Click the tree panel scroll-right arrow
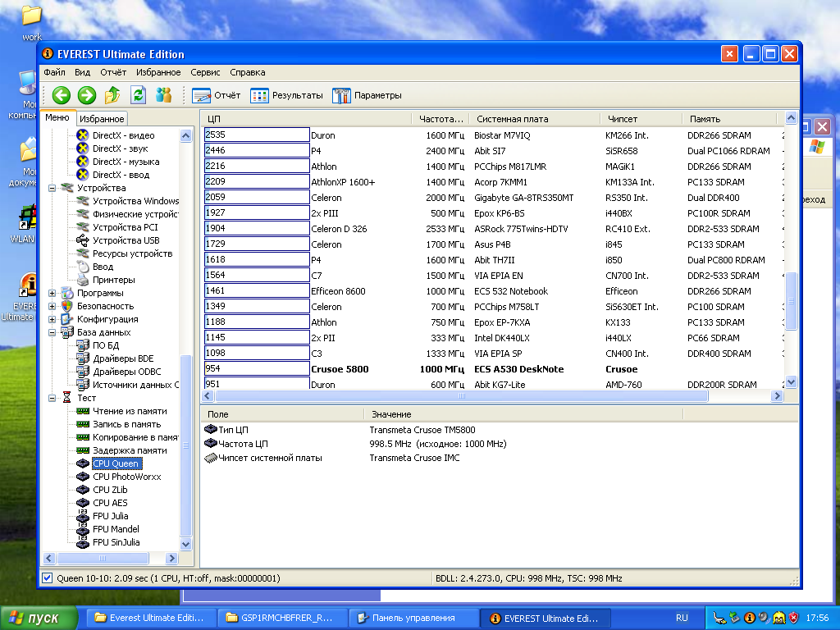Screen dimensions: 840x630 pos(171,558)
